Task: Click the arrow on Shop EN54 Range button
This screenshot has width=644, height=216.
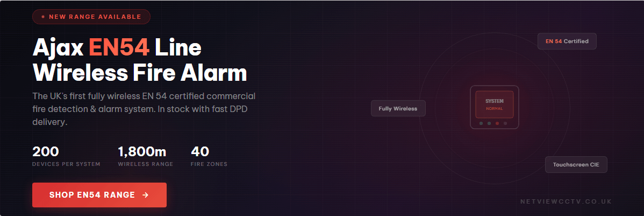Action: (145, 195)
